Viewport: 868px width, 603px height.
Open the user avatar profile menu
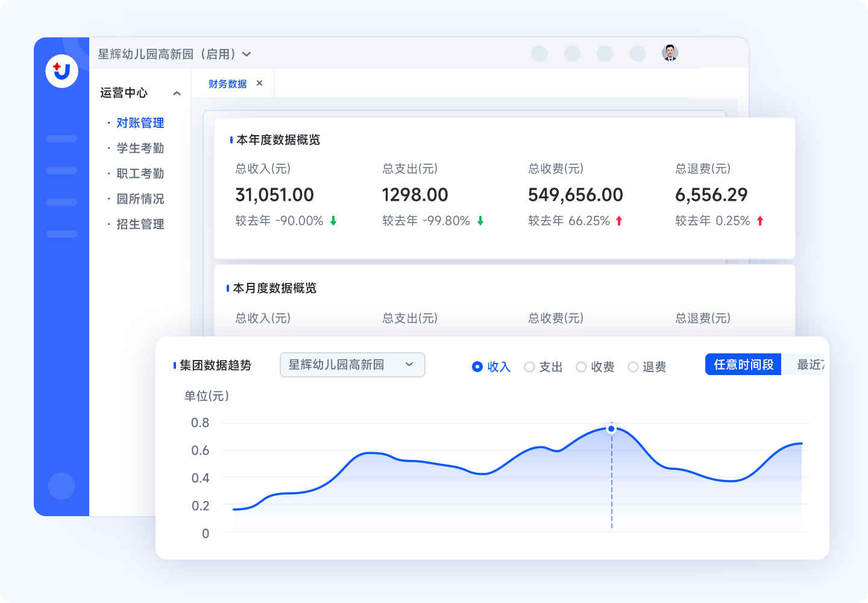tap(670, 53)
